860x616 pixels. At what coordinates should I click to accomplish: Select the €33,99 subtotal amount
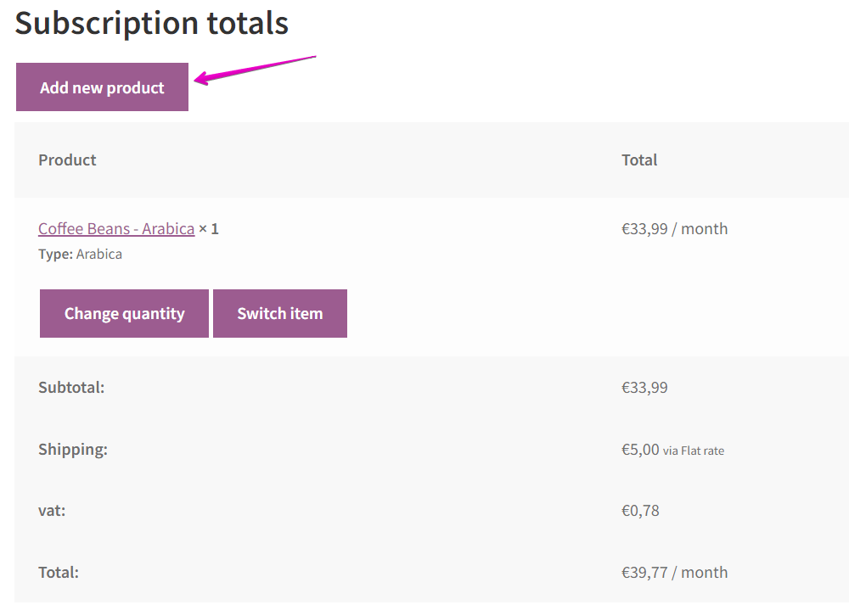645,387
